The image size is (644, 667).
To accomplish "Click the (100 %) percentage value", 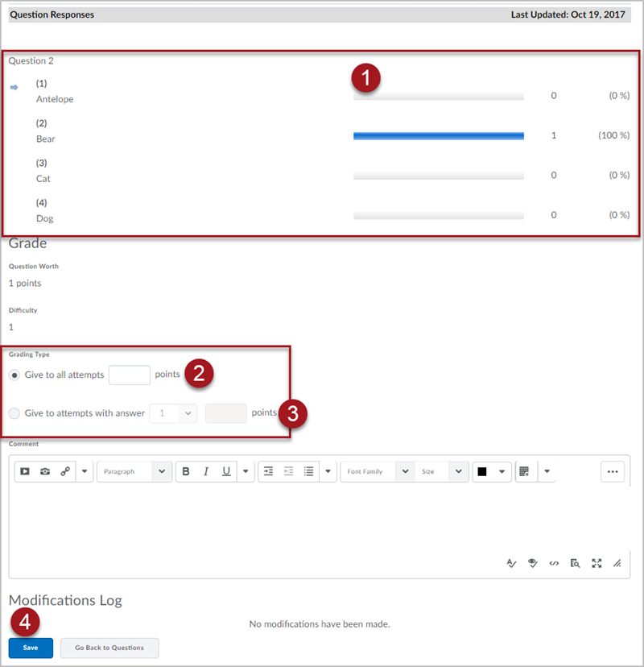I will pyautogui.click(x=614, y=135).
